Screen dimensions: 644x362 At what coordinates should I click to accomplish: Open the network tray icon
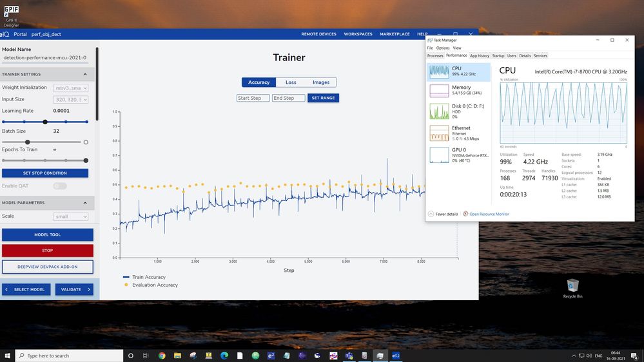coord(581,356)
